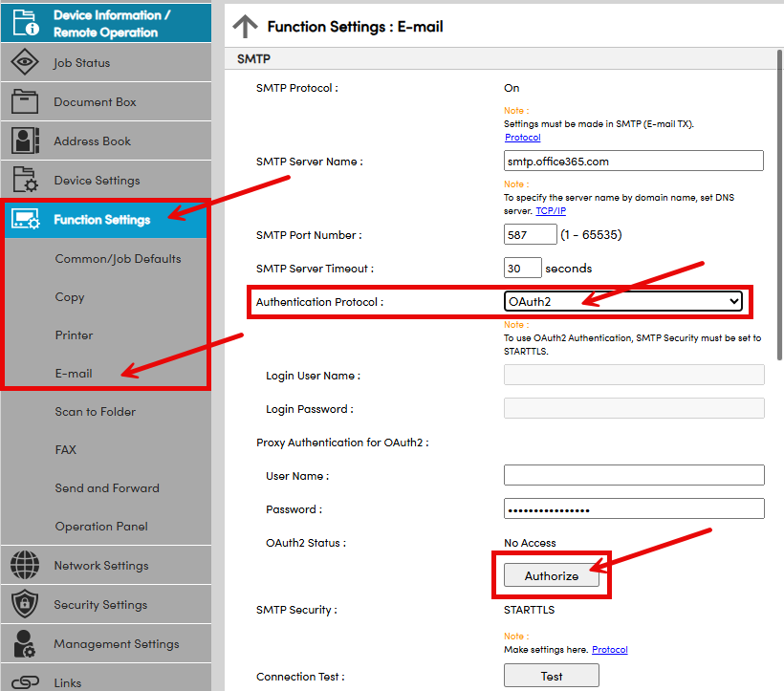Click the SMTP Port Number field
The image size is (784, 691).
[530, 234]
